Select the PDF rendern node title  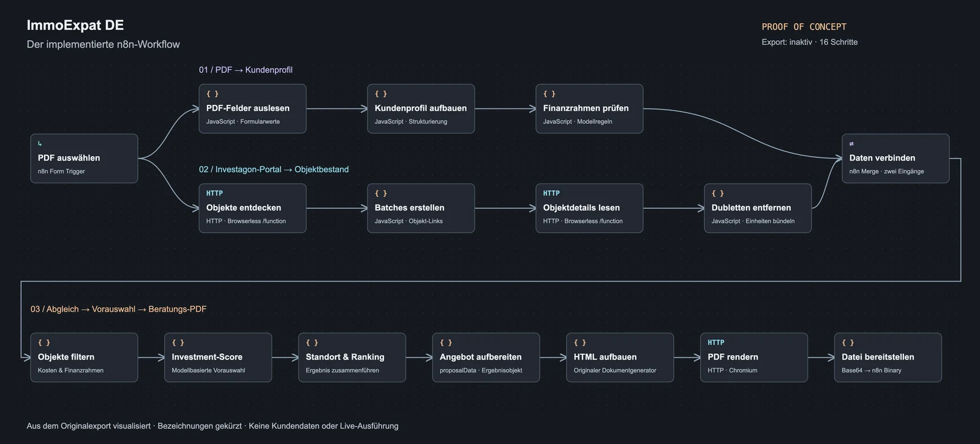click(733, 357)
